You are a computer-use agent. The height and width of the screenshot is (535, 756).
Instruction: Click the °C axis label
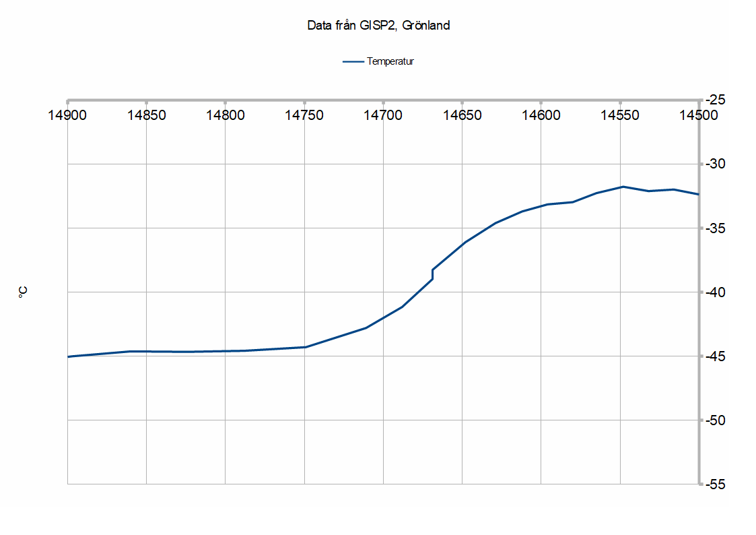pos(23,292)
